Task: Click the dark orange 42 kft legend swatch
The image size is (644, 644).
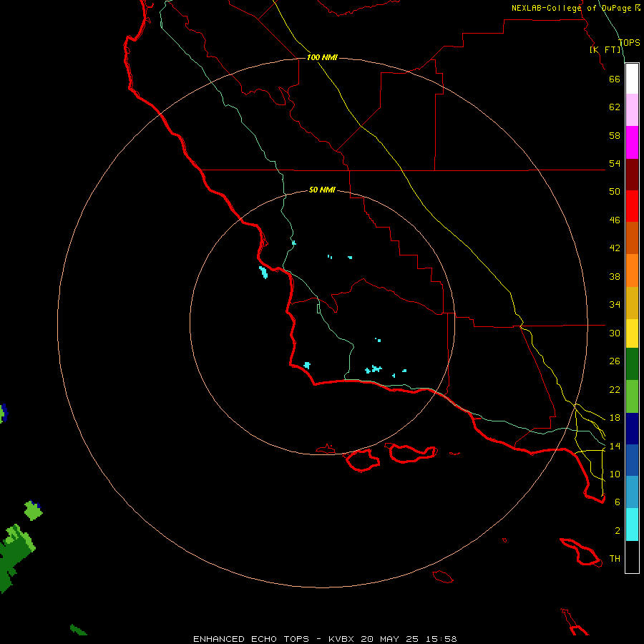Action: point(632,238)
